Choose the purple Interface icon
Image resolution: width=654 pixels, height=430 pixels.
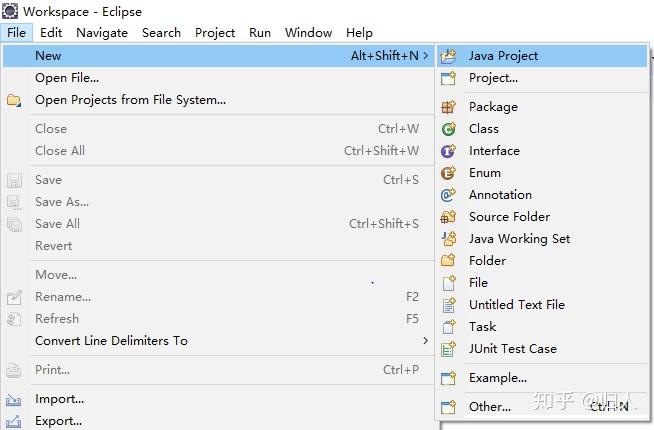448,151
